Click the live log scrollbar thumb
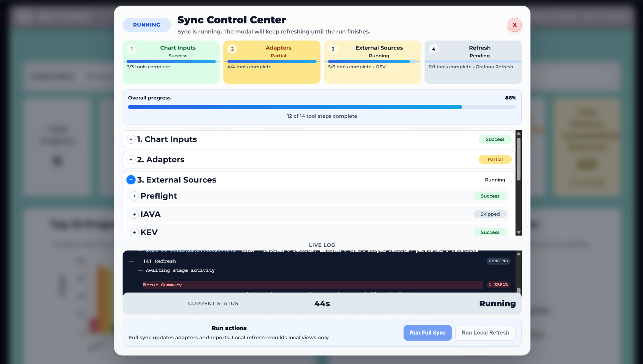Image resolution: width=643 pixels, height=364 pixels. pos(518,290)
